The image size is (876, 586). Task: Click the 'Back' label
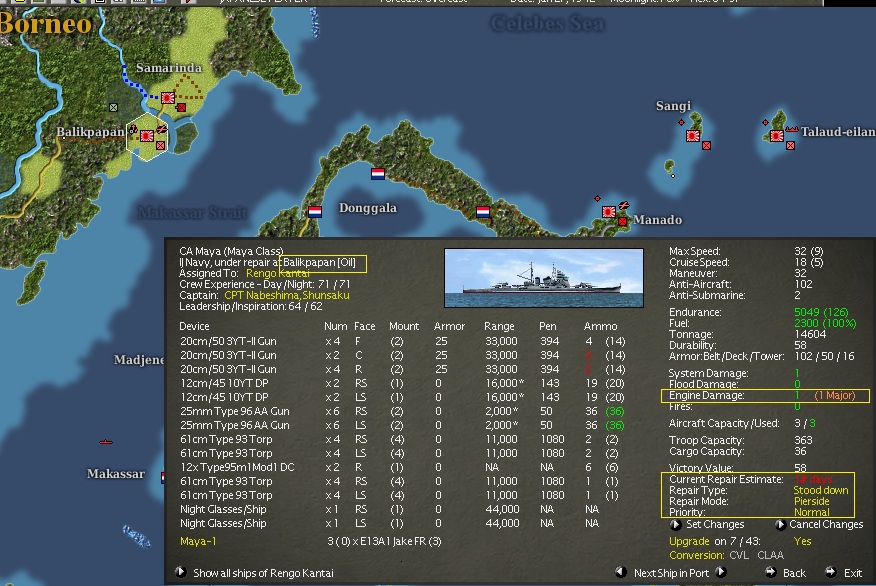click(x=794, y=573)
